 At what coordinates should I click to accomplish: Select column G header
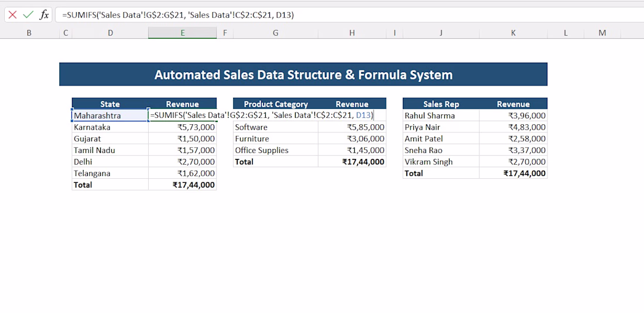point(276,33)
